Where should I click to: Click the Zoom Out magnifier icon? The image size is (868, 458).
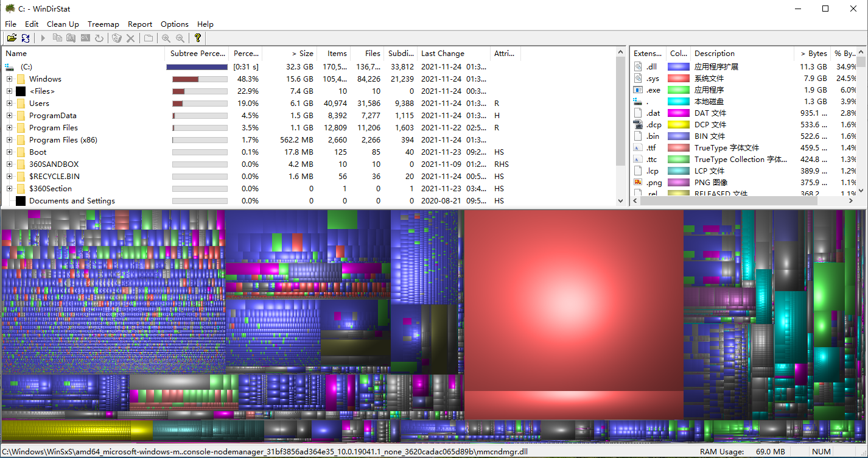point(180,38)
